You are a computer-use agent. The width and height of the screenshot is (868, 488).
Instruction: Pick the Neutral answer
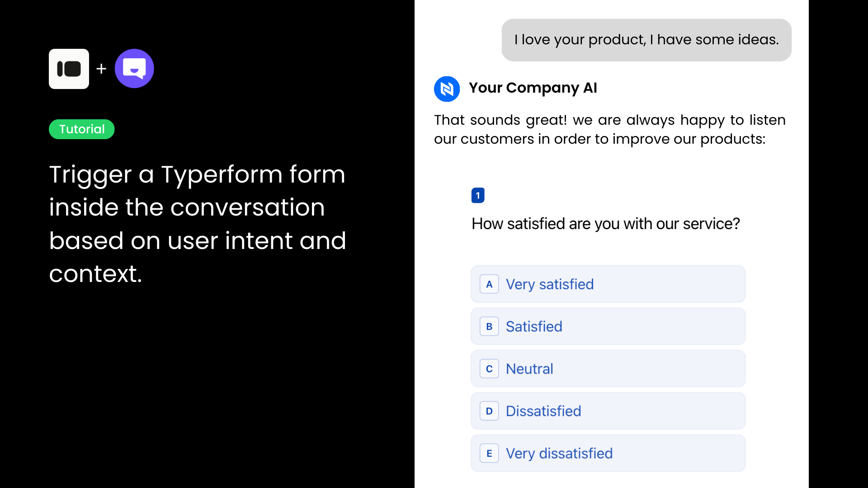608,369
